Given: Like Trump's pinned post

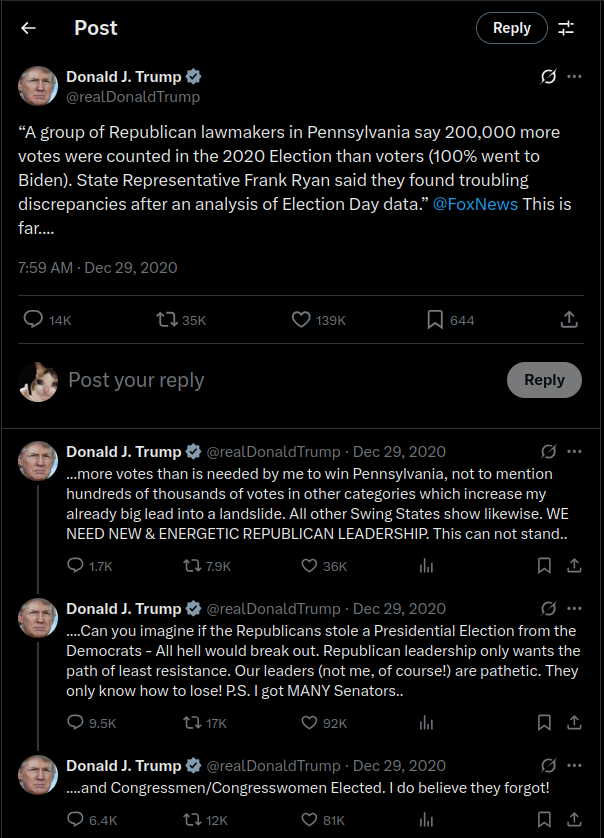Looking at the screenshot, I should pyautogui.click(x=299, y=318).
